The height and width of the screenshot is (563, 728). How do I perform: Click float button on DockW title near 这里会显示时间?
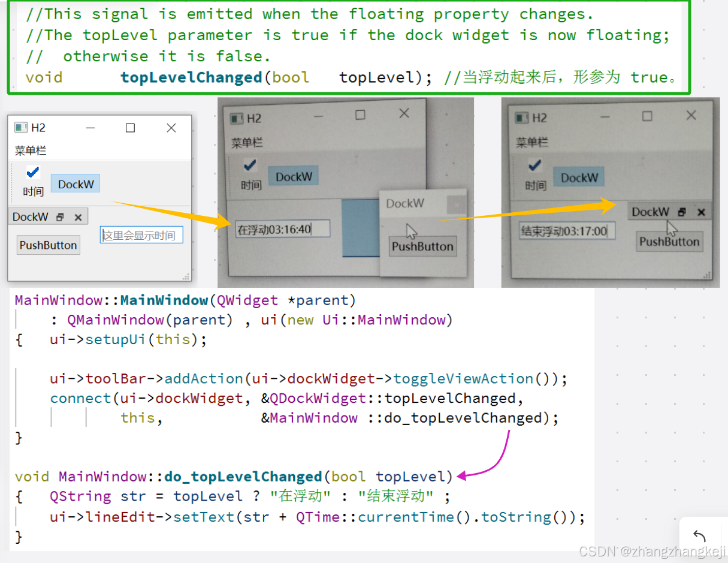pos(59,218)
